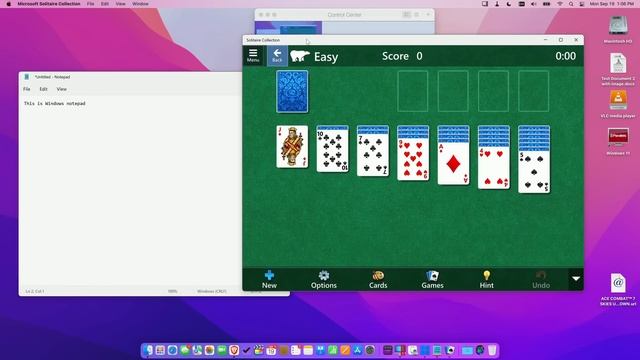Open Brave browser from the Dock

[x=234, y=350]
